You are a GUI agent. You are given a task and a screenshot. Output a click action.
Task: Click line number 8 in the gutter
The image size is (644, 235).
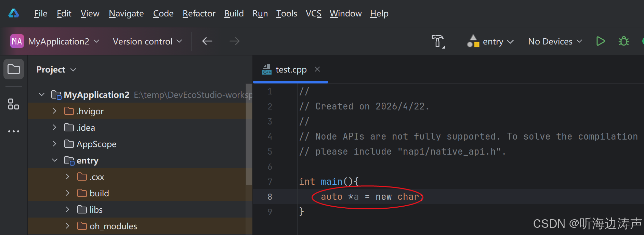(x=270, y=197)
